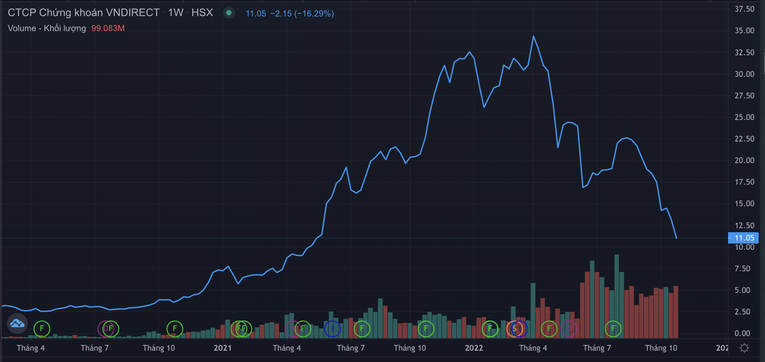Click the tallest green volume bar
765x362 pixels.
click(617, 296)
